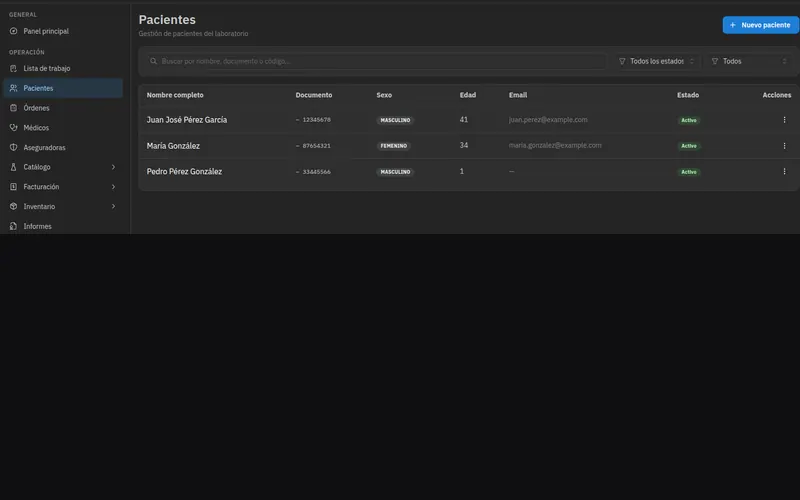
Task: Click the Facturación receipt icon
Action: click(x=13, y=187)
